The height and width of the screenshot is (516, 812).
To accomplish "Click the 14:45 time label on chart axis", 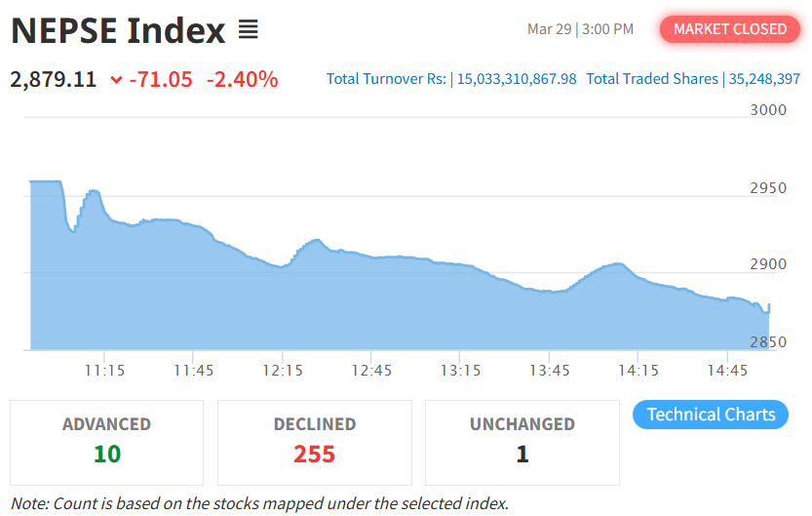I will coord(727,371).
